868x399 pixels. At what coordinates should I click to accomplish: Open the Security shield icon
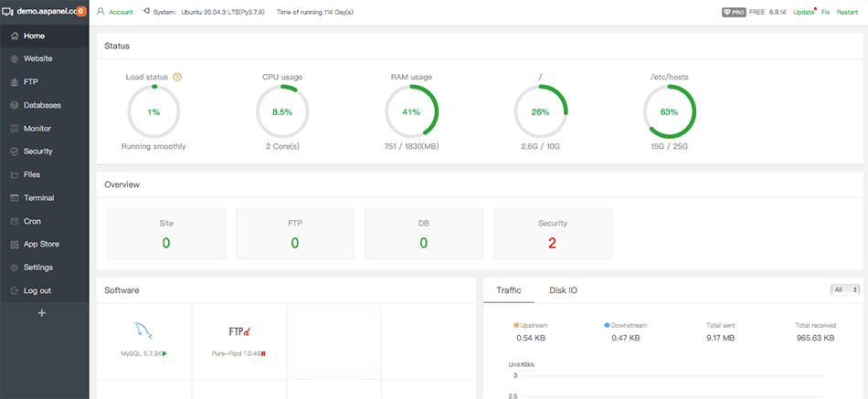pyautogui.click(x=14, y=152)
